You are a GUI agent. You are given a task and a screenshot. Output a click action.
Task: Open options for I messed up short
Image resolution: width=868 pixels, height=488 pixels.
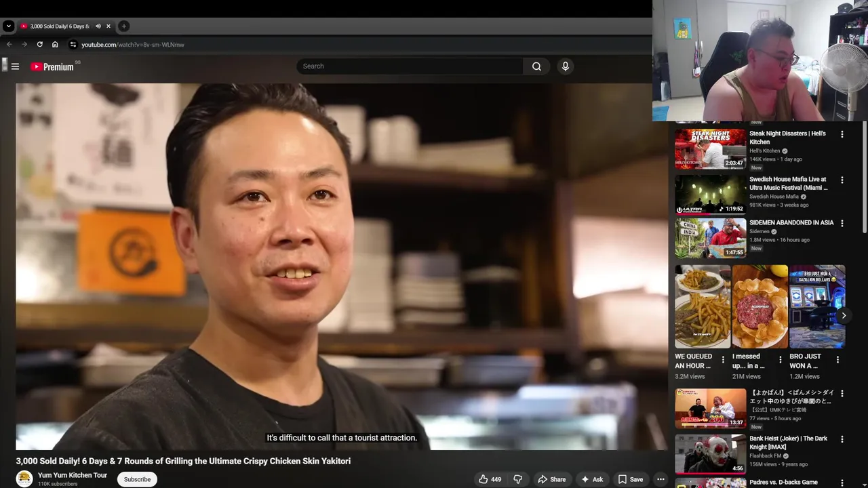[x=780, y=360]
